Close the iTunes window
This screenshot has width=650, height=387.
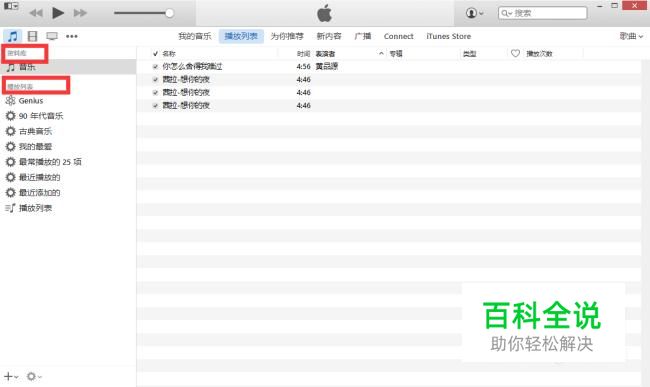(x=635, y=5)
